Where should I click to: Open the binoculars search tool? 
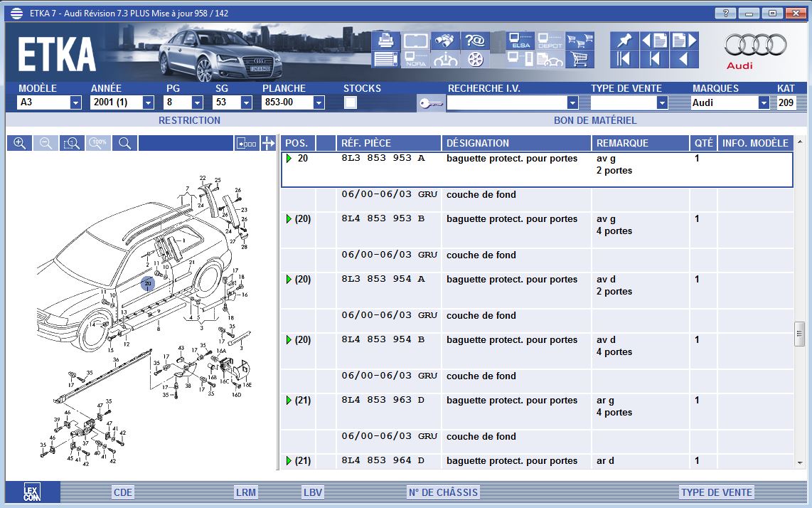coord(446,41)
